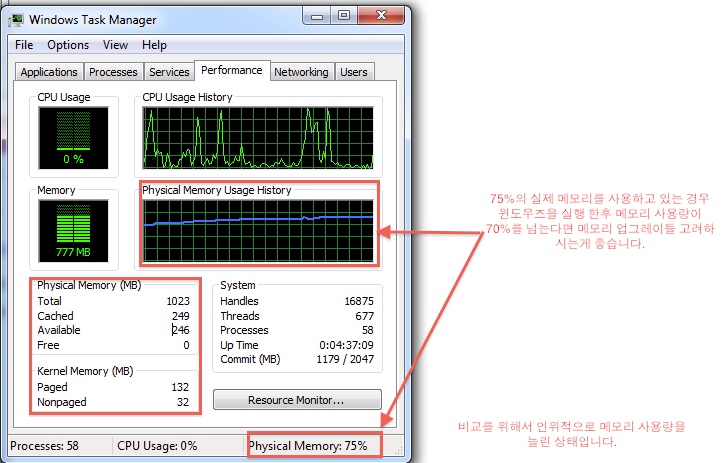Click the window resize grip in status bar
The width and height of the screenshot is (727, 463).
pyautogui.click(x=398, y=450)
